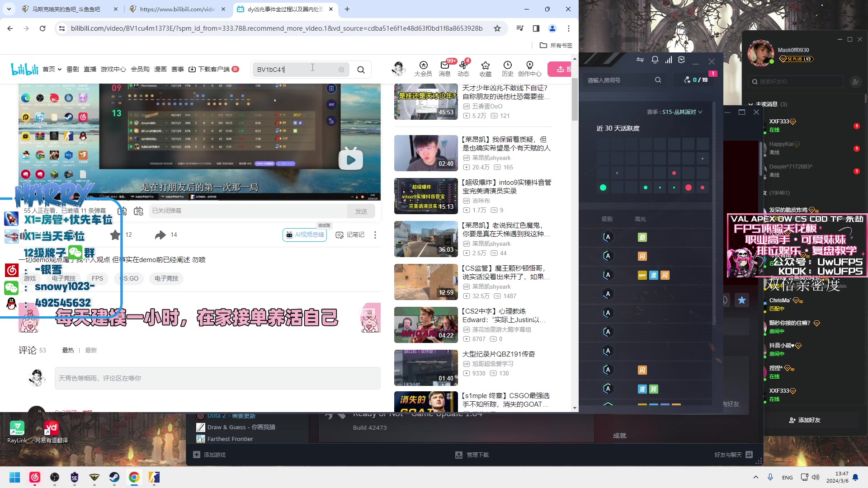Play the main video via the TV play button
This screenshot has height=488, width=868.
point(351,159)
